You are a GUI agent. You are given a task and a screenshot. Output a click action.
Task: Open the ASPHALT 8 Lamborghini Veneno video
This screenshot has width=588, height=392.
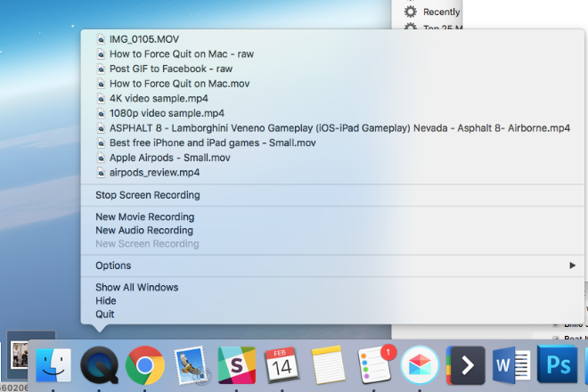click(332, 128)
